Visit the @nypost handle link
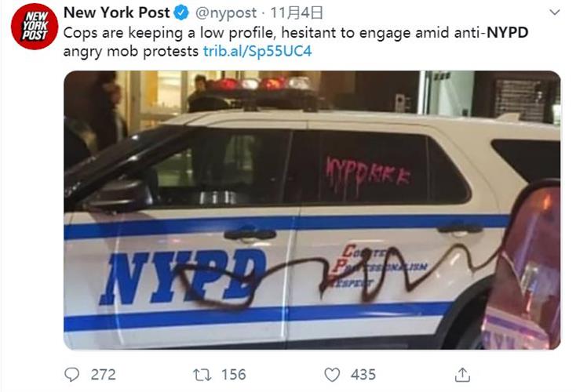576x392 pixels. (x=225, y=13)
